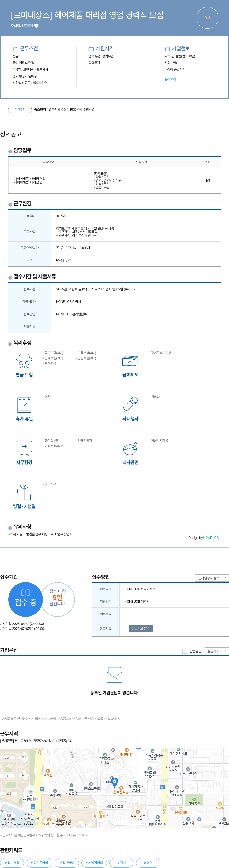
Task: Toggle the 답변펼침 checkbox
Action: click(185, 651)
